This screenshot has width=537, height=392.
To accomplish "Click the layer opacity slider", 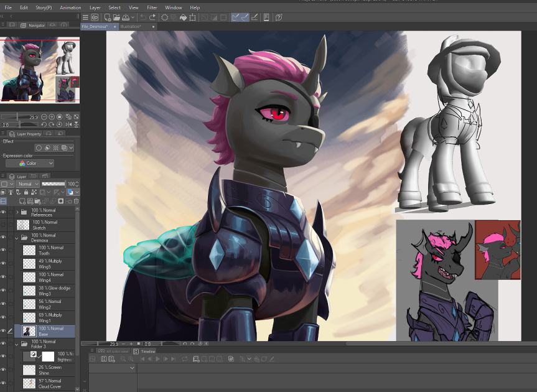I will click(53, 184).
